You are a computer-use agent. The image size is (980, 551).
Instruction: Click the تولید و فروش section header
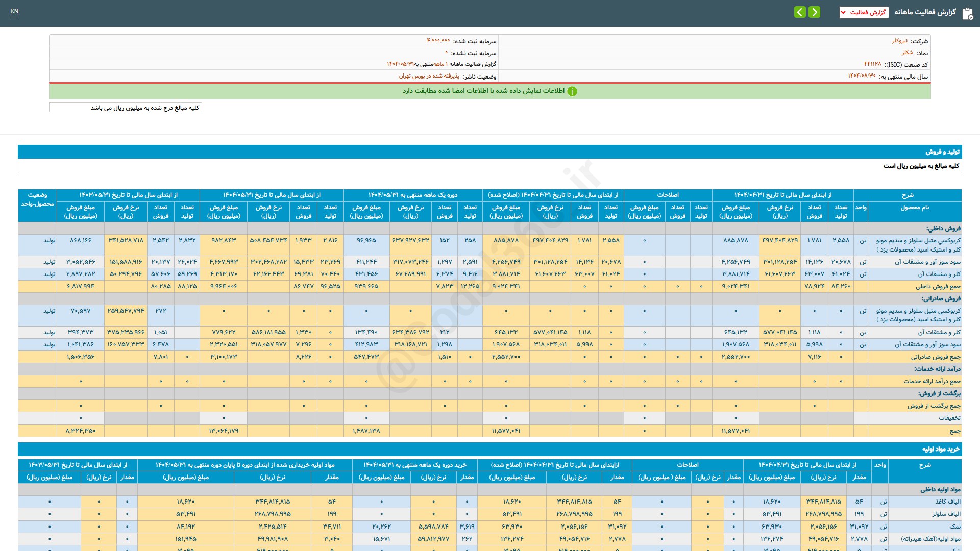(942, 152)
